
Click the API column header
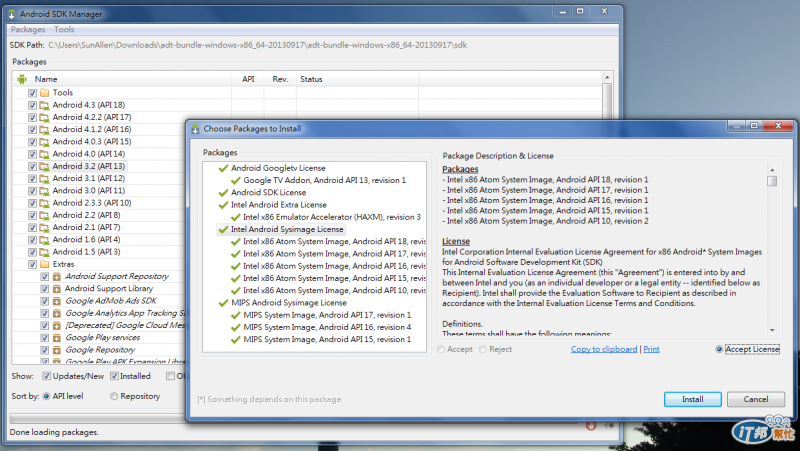(x=248, y=79)
